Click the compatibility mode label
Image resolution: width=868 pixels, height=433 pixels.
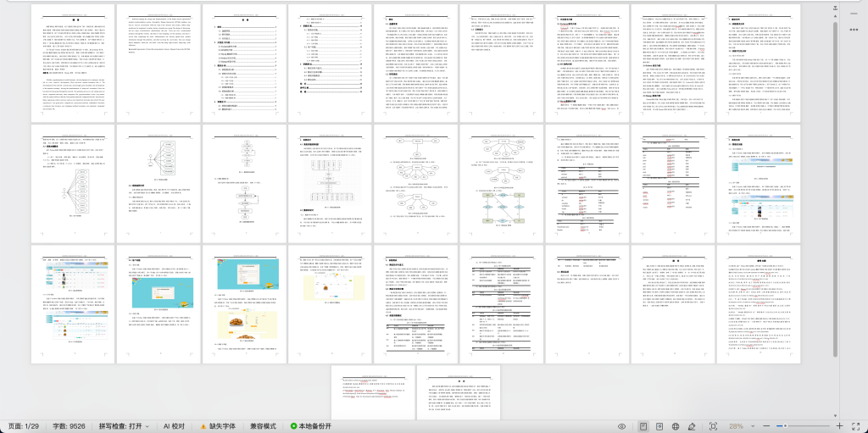click(x=263, y=426)
